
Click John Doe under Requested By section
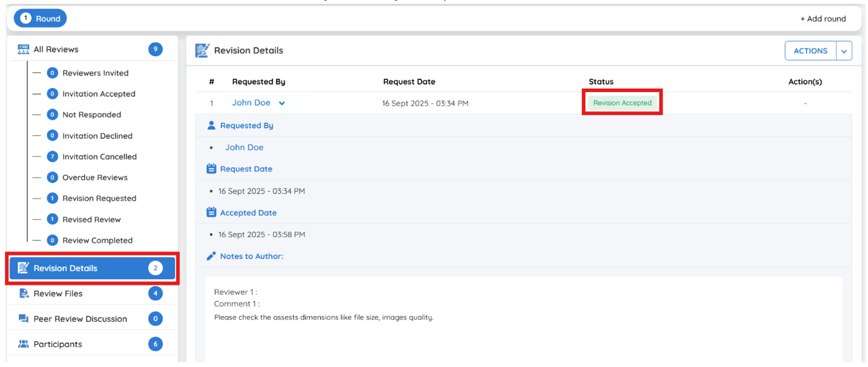pyautogui.click(x=244, y=147)
